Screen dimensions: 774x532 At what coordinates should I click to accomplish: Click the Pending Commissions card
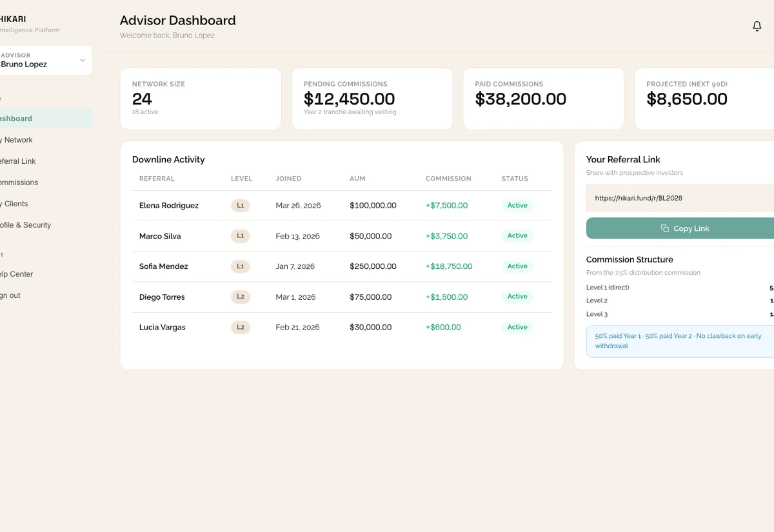point(372,99)
